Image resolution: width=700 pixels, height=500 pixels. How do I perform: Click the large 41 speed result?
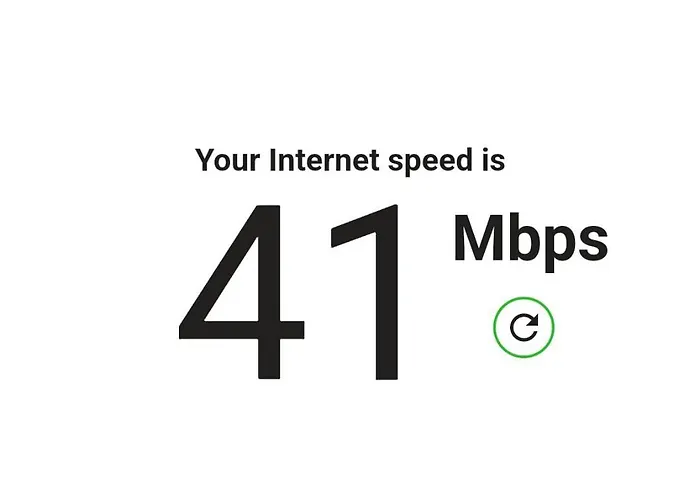pos(288,292)
